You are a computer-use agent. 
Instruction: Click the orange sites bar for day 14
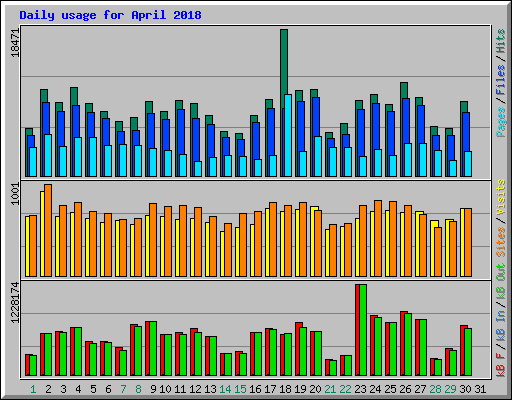click(x=228, y=250)
